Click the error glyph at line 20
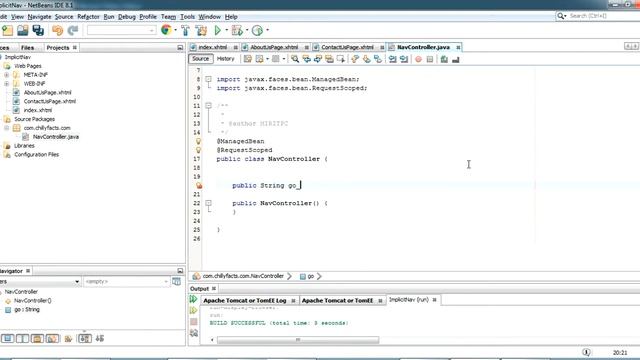640x360 pixels. pos(199,185)
